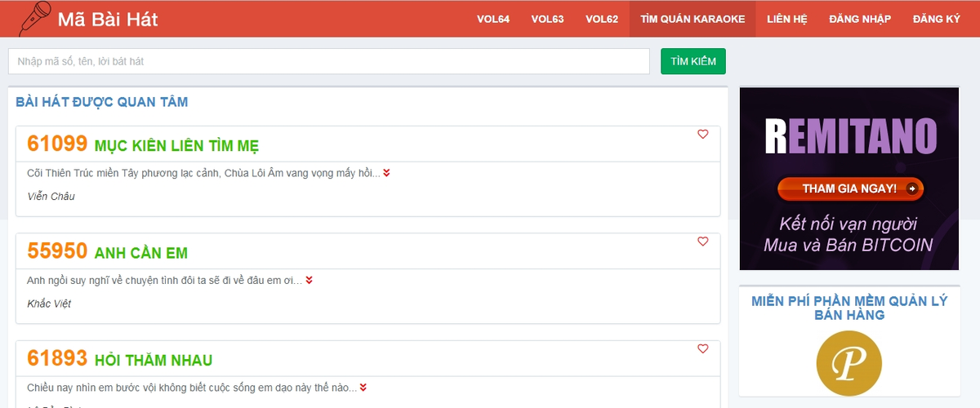The height and width of the screenshot is (408, 980).
Task: Expand lyrics for Mục Kiền Liên Tìm Mẹ
Action: pyautogui.click(x=386, y=173)
